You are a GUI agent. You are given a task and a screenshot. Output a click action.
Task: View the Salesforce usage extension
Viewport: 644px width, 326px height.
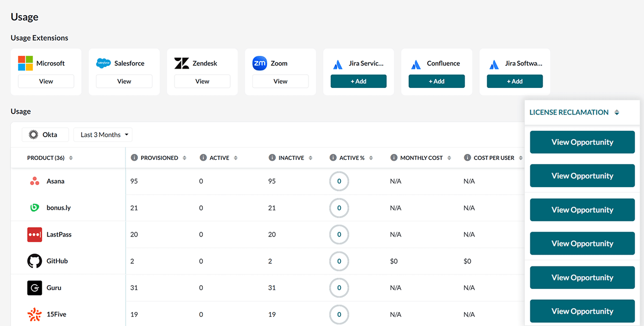124,81
